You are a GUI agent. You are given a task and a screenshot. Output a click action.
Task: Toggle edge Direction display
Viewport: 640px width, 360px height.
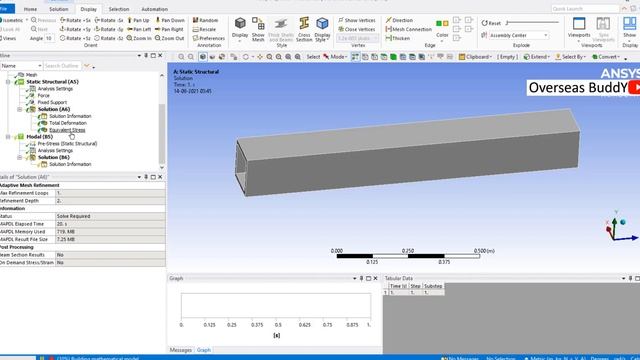pyautogui.click(x=399, y=20)
